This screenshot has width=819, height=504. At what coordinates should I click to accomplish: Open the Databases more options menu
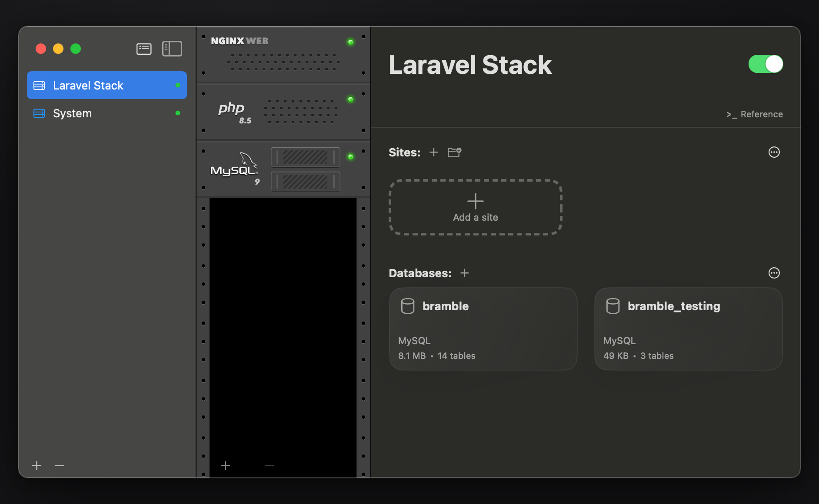pyautogui.click(x=774, y=273)
